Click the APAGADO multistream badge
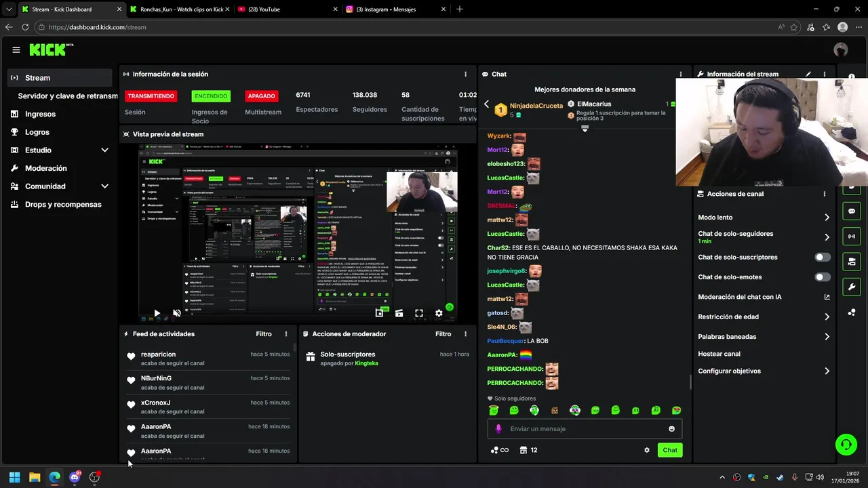This screenshot has width=868, height=488. click(262, 96)
